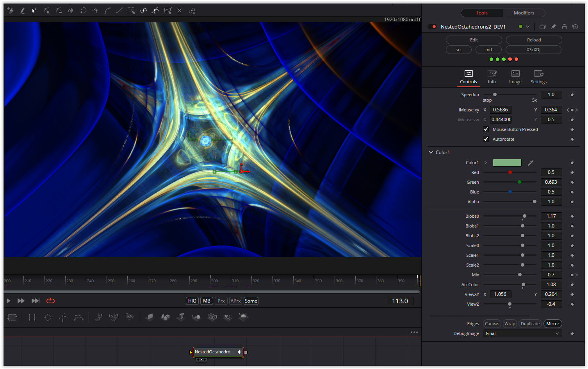Select the Modify Only curve-arrow tool

coord(46,11)
